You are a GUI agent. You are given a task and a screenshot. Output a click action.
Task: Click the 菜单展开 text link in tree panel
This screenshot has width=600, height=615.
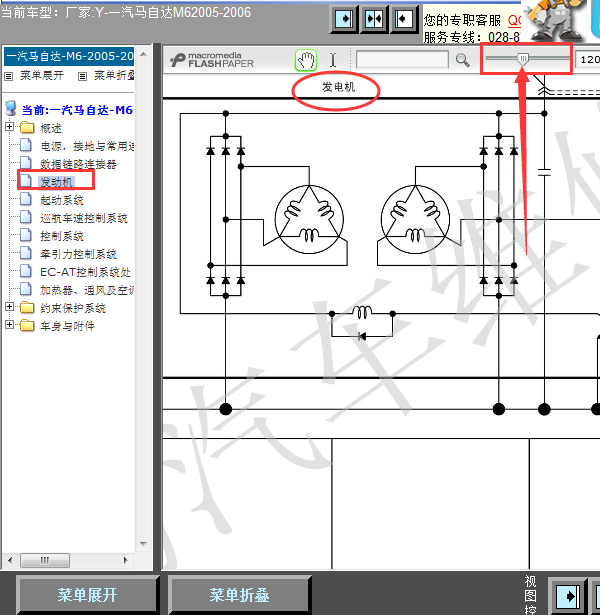(x=42, y=75)
